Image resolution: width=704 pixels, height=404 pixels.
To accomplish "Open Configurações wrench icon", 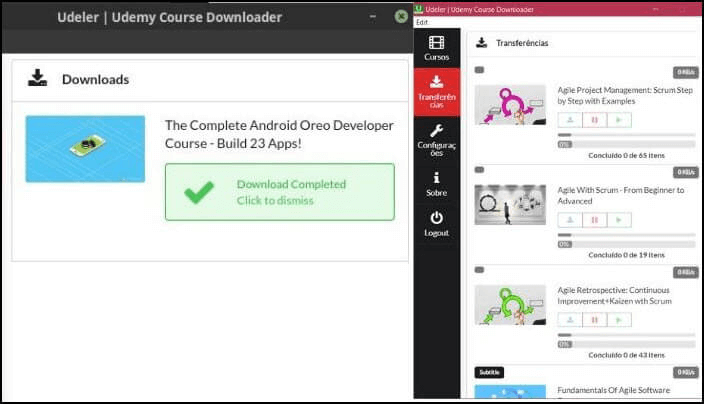I will coord(437,140).
